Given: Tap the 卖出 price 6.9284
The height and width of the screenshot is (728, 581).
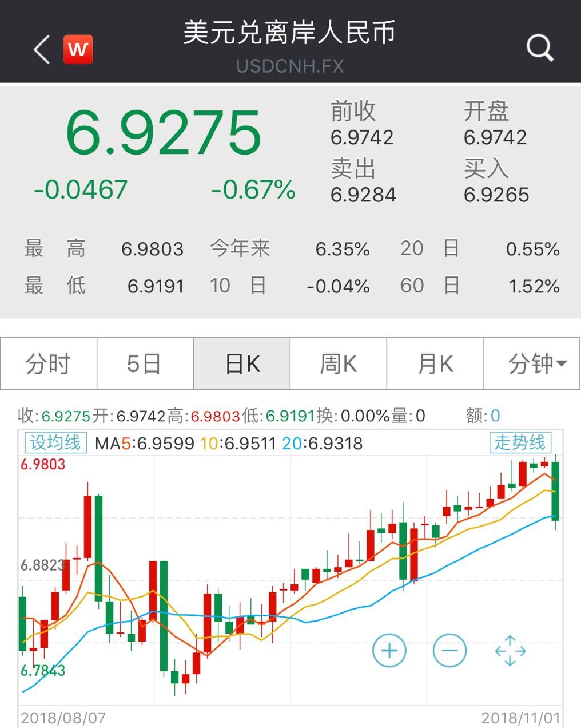Looking at the screenshot, I should pyautogui.click(x=364, y=195).
